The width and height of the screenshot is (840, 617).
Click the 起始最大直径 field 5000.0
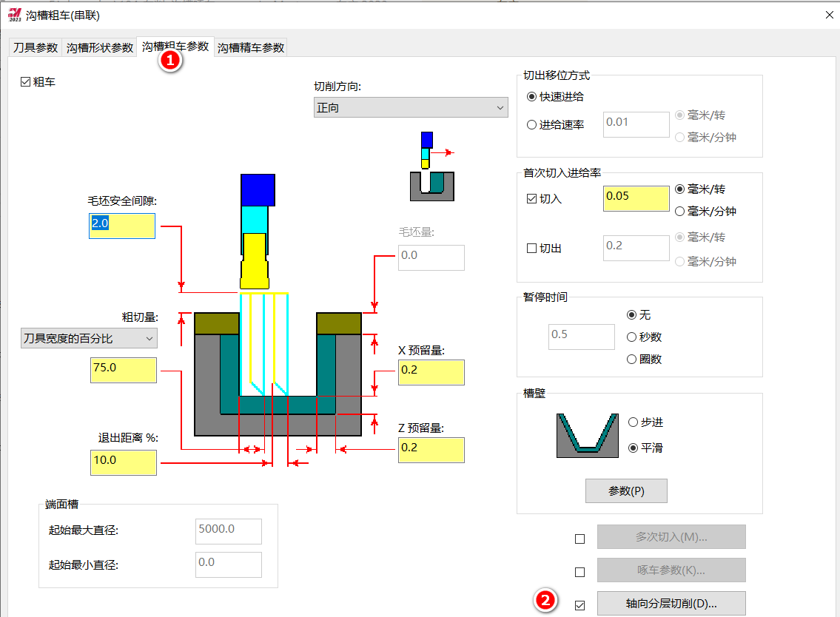pos(229,531)
